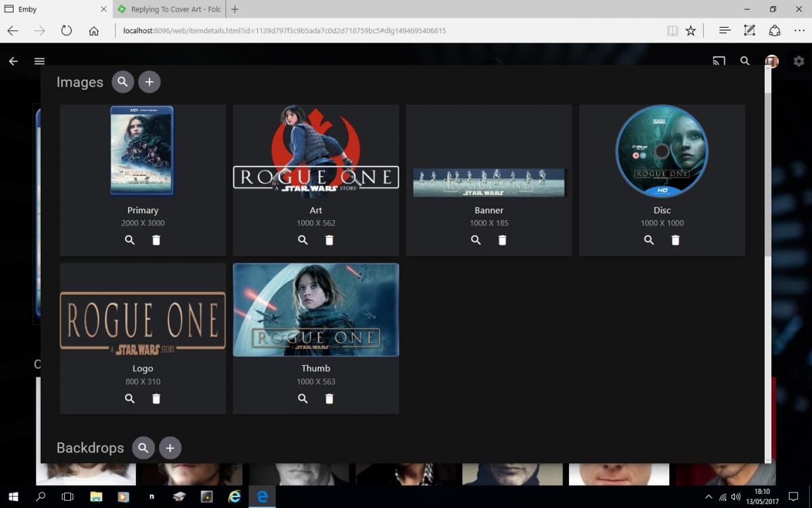The image size is (812, 508).
Task: Click the address bar URL
Action: click(284, 30)
